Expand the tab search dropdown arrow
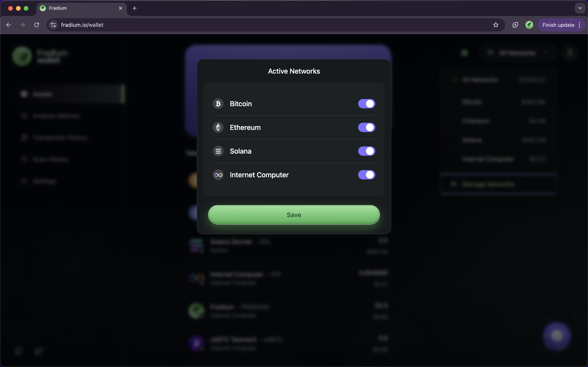 tap(580, 8)
